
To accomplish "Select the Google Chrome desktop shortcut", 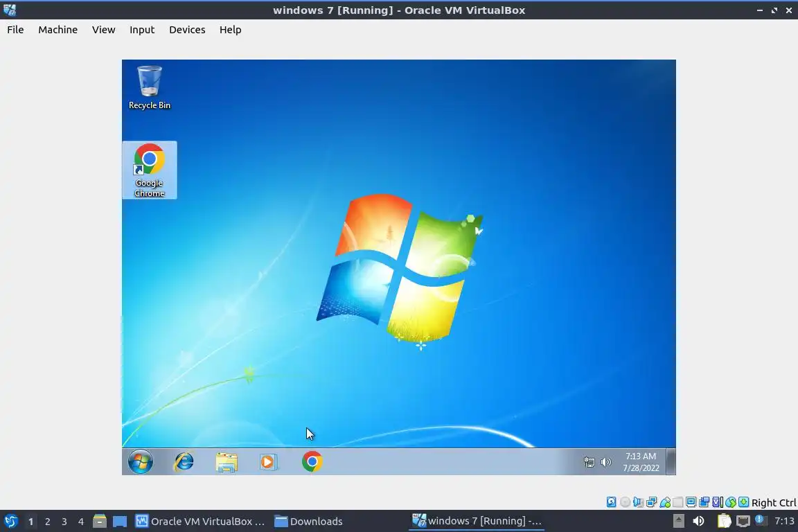I will [149, 170].
